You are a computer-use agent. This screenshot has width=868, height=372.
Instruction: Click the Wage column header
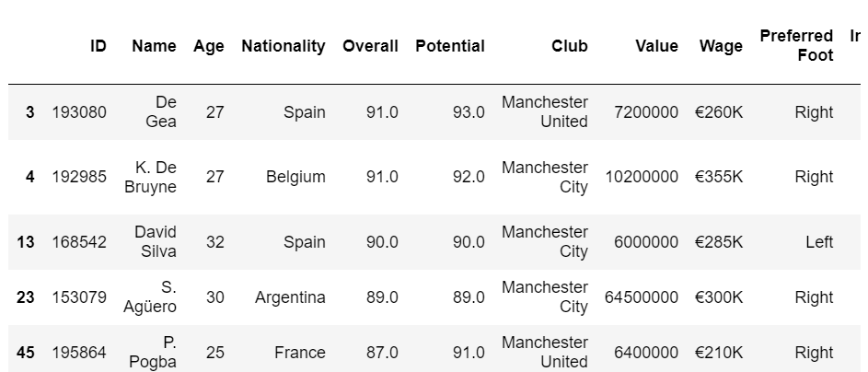coord(720,46)
